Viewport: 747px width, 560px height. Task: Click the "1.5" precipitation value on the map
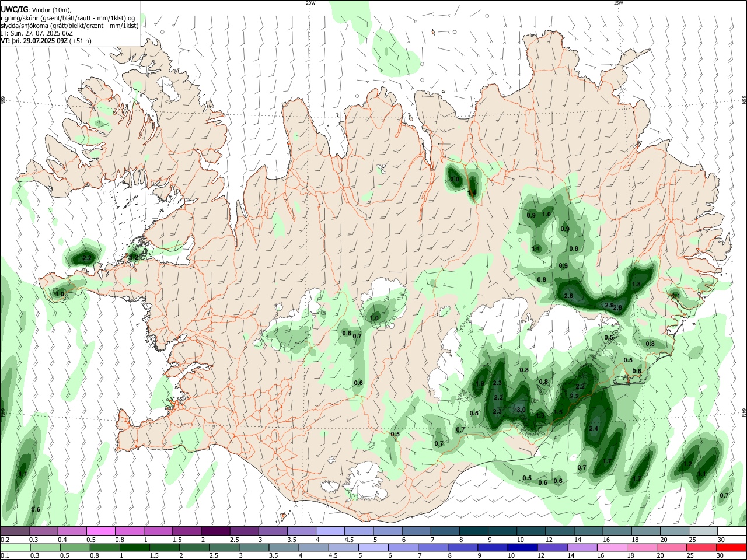(558, 412)
